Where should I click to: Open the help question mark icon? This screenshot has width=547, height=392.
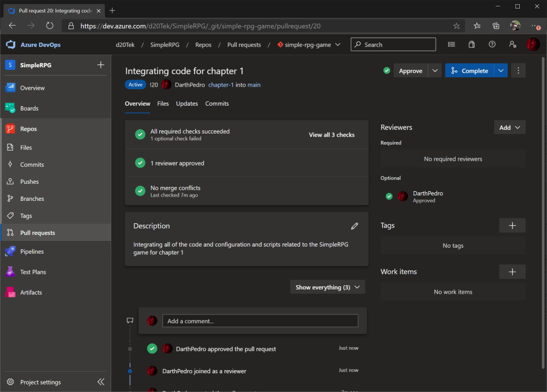492,45
